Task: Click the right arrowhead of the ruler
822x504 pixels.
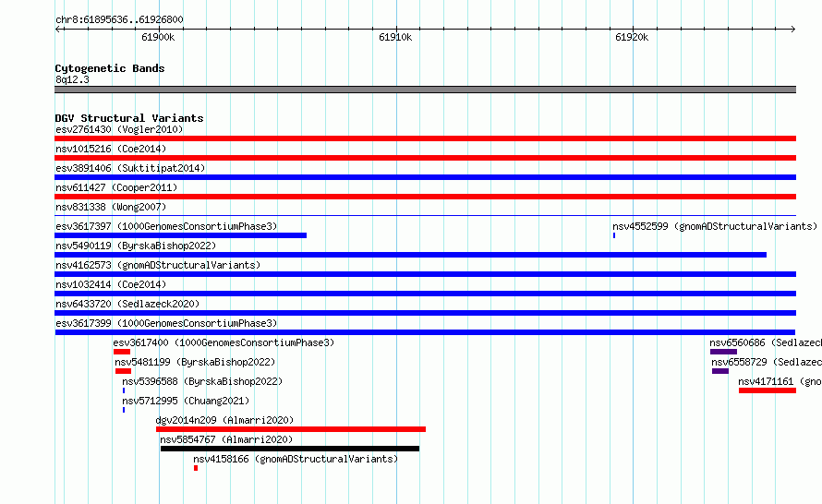Action: click(792, 29)
